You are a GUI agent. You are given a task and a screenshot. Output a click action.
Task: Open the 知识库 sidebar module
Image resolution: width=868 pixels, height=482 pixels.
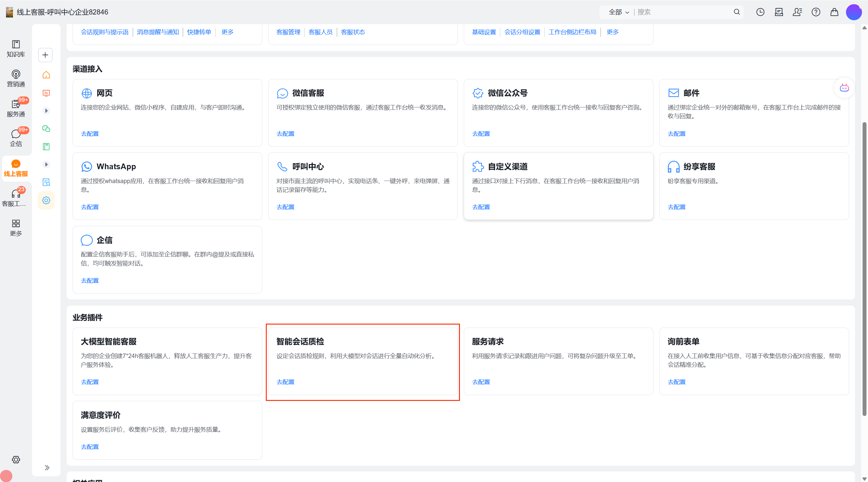pos(15,49)
